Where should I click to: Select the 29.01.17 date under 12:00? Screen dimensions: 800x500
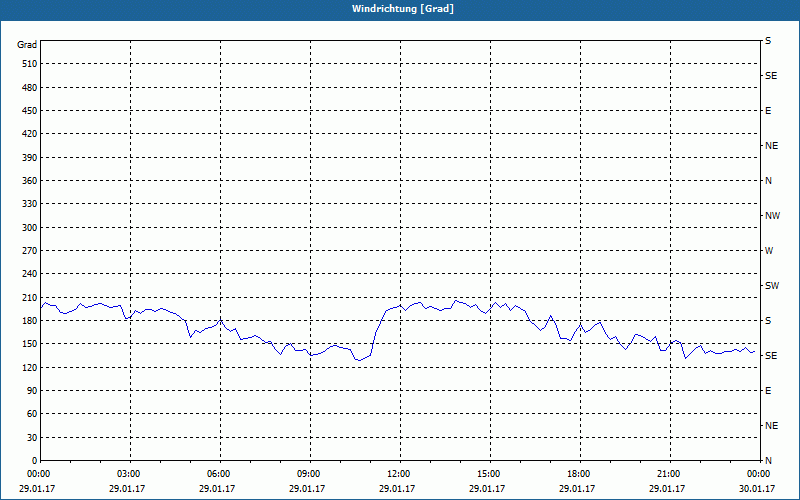point(397,489)
